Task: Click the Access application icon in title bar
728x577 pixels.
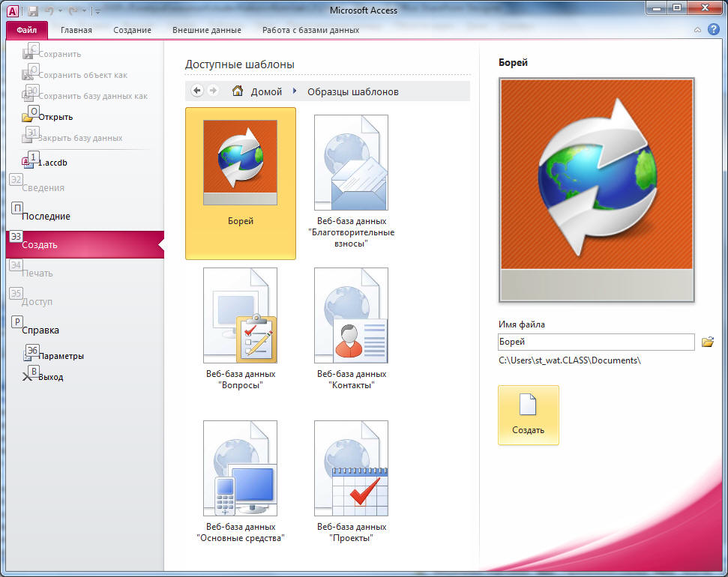Action: point(13,11)
